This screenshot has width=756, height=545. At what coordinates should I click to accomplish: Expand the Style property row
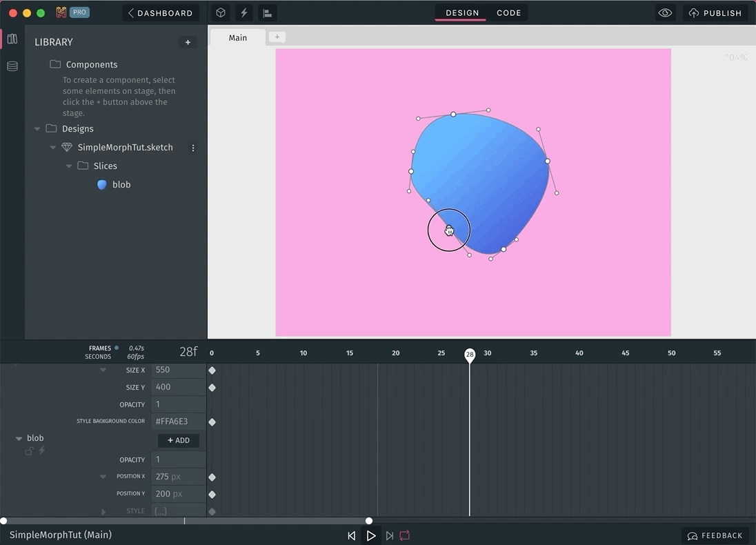click(103, 512)
